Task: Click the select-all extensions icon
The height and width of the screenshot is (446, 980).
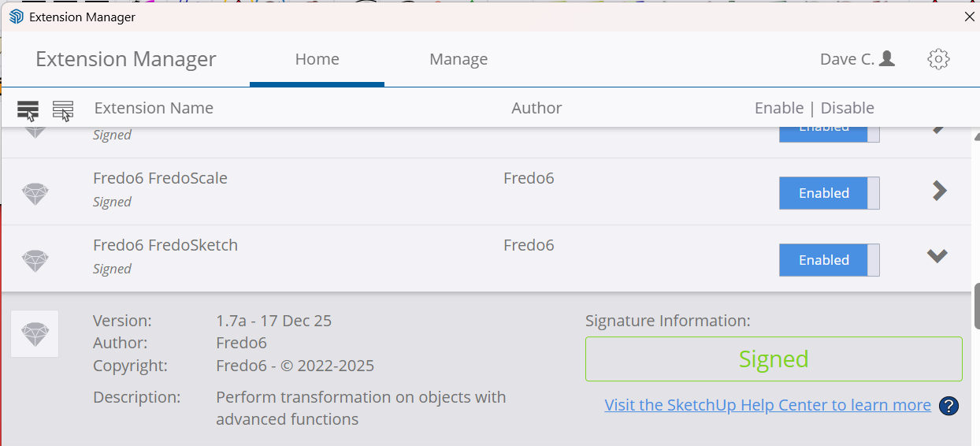Action: 28,110
